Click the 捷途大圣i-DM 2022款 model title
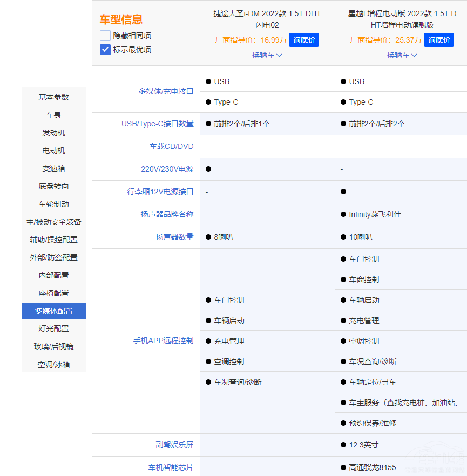 click(x=267, y=19)
